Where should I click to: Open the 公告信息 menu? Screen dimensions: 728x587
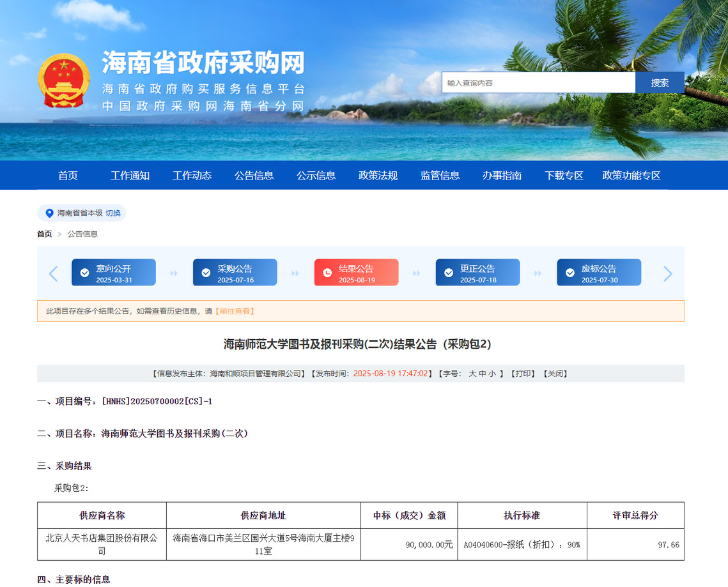(x=254, y=176)
